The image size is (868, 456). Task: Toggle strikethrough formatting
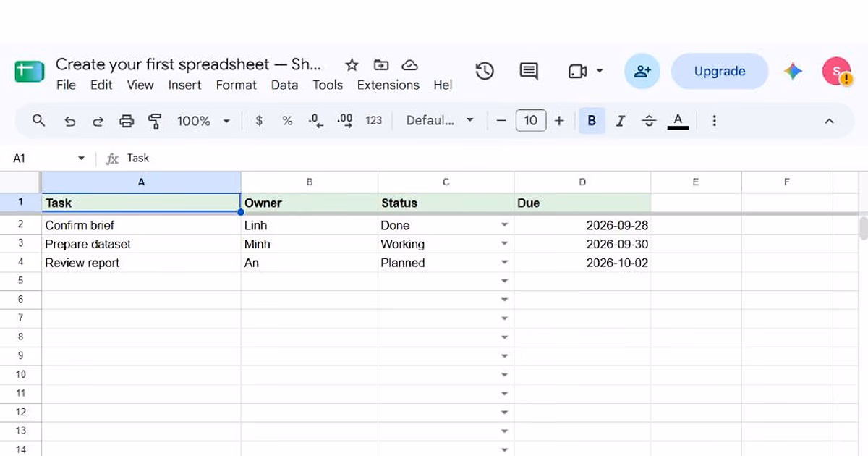649,121
